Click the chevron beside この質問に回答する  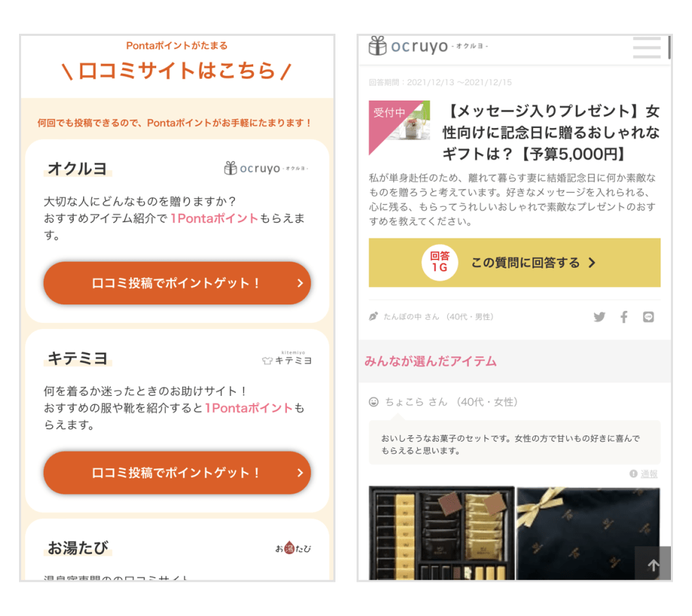tap(592, 262)
